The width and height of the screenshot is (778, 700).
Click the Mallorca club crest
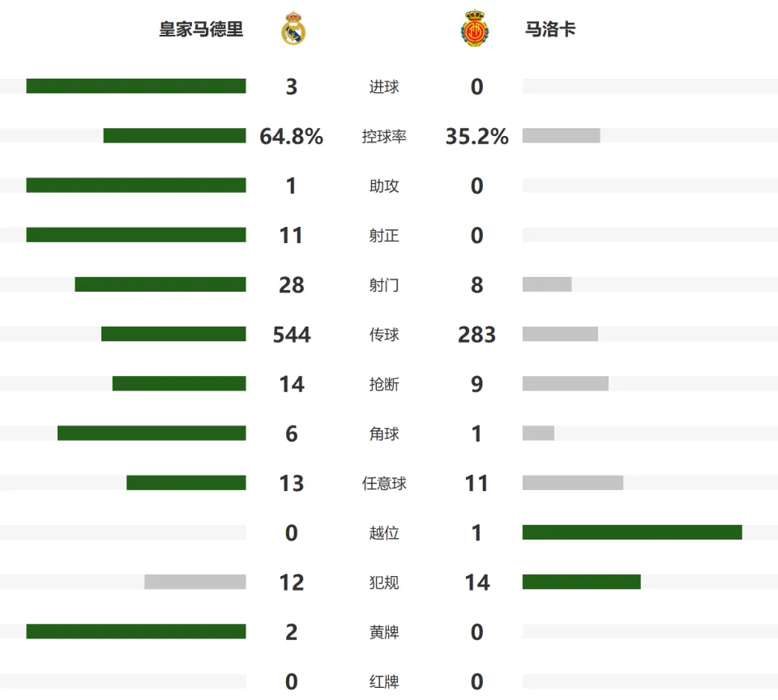[475, 28]
